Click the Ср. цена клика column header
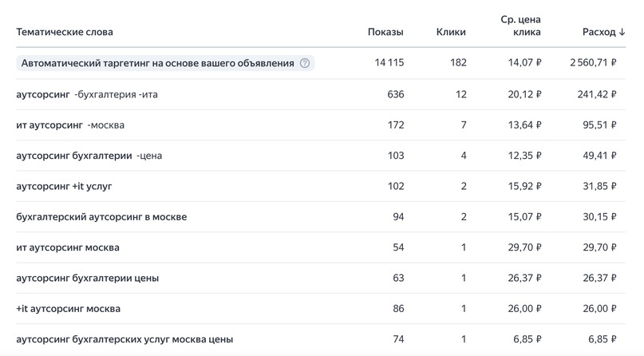The image size is (644, 356). point(520,26)
